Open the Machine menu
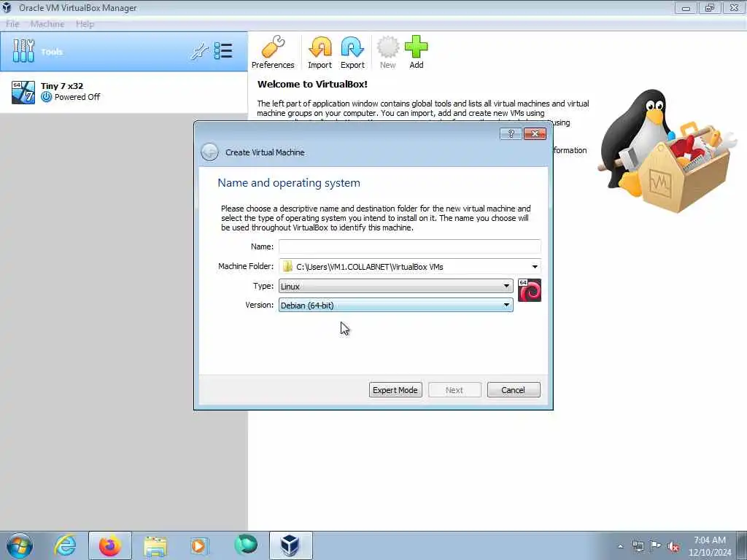The height and width of the screenshot is (560, 747). click(47, 24)
